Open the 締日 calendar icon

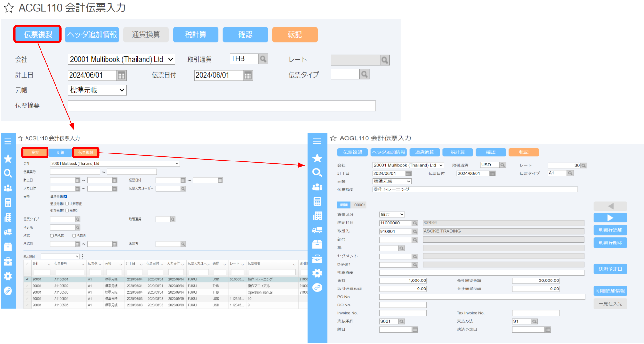point(415,330)
